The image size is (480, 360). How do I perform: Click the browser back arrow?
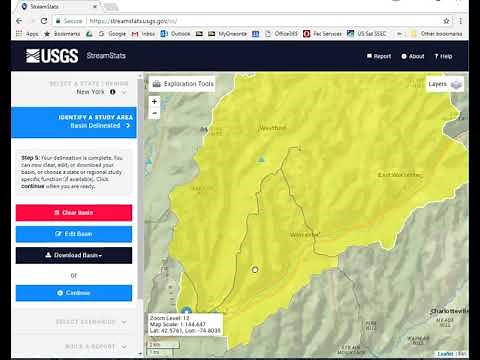[19, 21]
